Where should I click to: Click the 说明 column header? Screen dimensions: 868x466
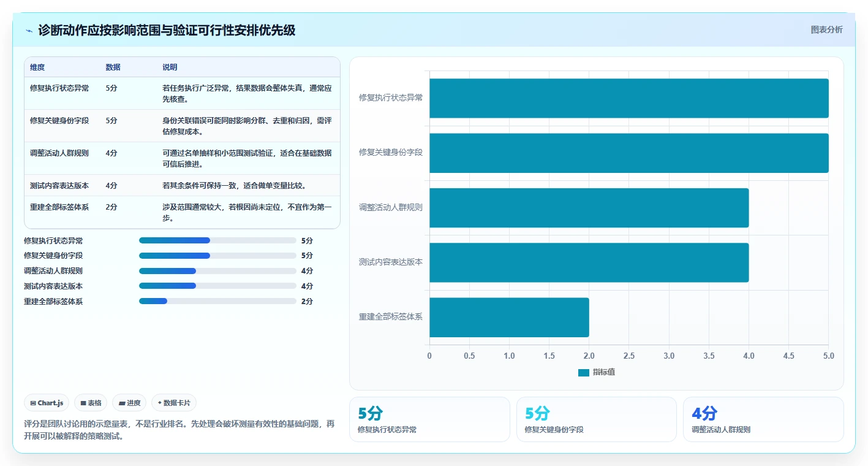point(170,67)
